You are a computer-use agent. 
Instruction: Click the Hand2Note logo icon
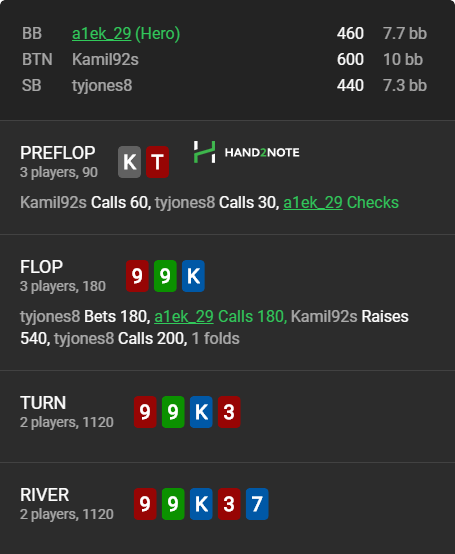[x=204, y=152]
